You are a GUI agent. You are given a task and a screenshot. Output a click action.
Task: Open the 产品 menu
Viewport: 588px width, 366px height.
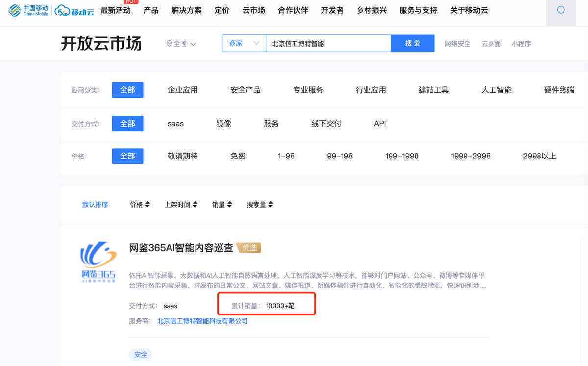151,10
